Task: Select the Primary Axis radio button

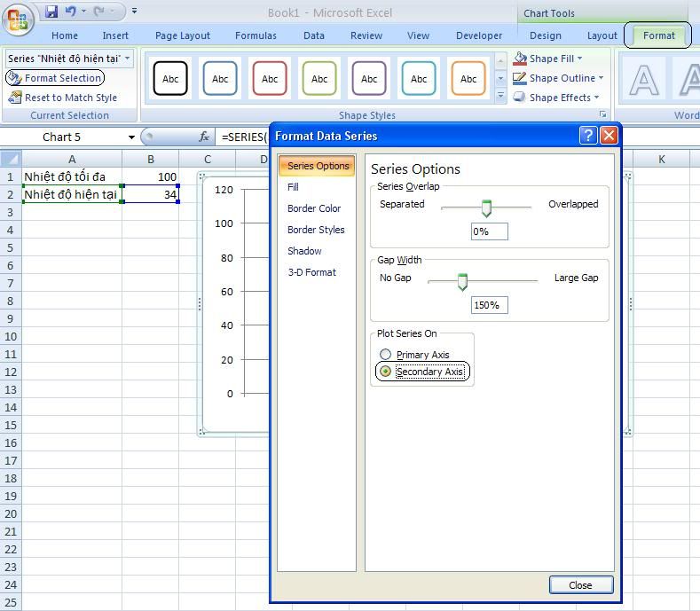Action: click(386, 355)
